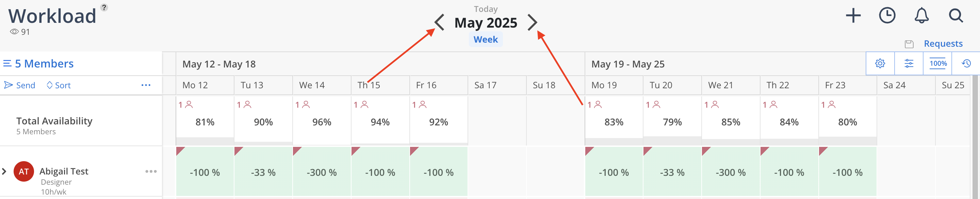Open Abigail Test's three-dot menu
The width and height of the screenshot is (980, 199).
[151, 171]
